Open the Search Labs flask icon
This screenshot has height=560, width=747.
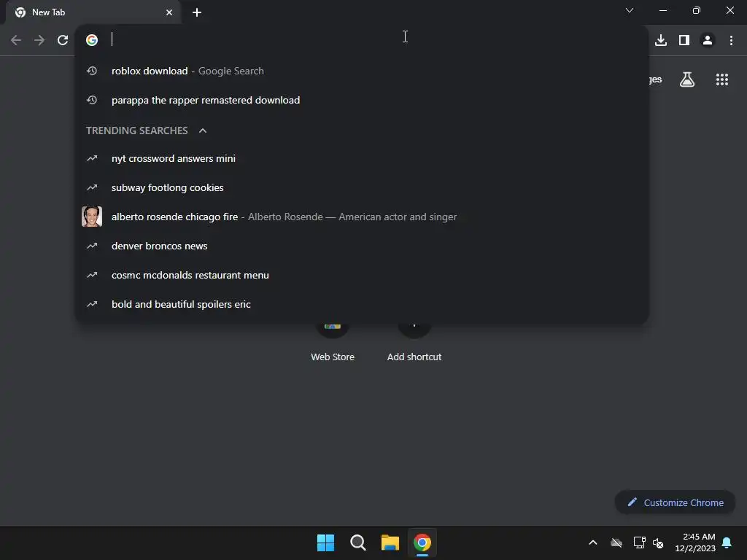tap(687, 79)
